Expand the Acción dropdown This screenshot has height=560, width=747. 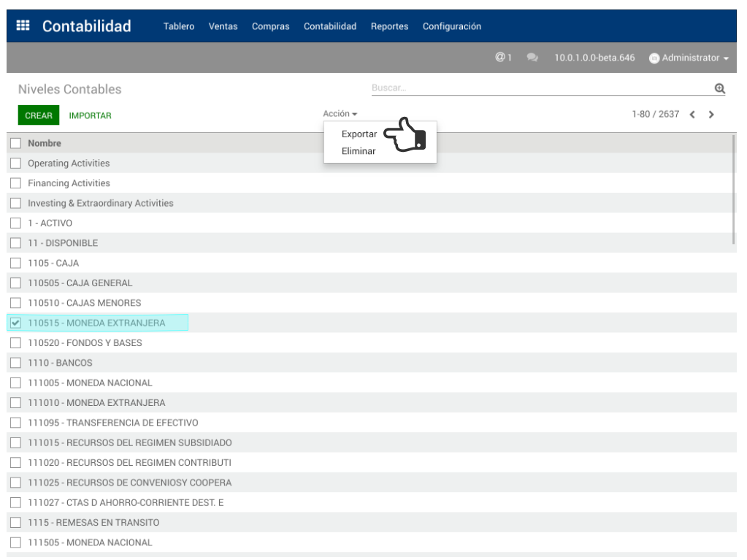point(340,114)
